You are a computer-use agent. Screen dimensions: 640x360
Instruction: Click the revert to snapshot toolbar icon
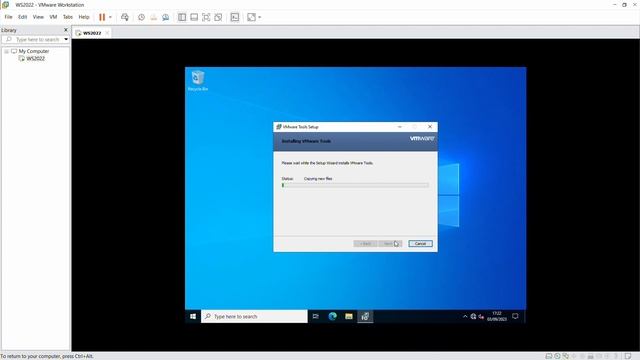tap(153, 17)
